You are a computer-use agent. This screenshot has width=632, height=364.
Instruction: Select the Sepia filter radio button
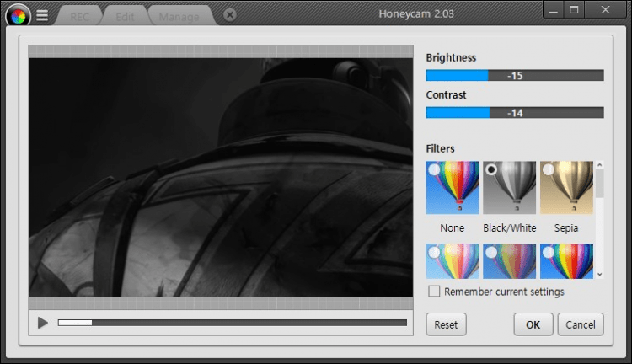coord(548,169)
